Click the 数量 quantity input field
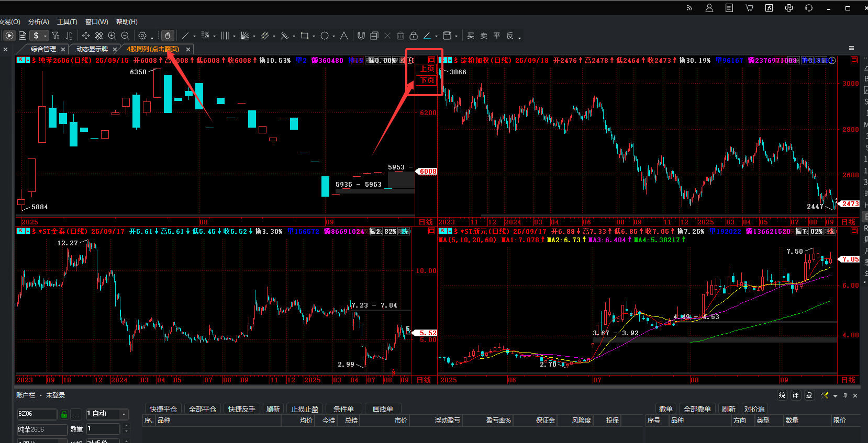Image resolution: width=868 pixels, height=443 pixels. coord(103,429)
